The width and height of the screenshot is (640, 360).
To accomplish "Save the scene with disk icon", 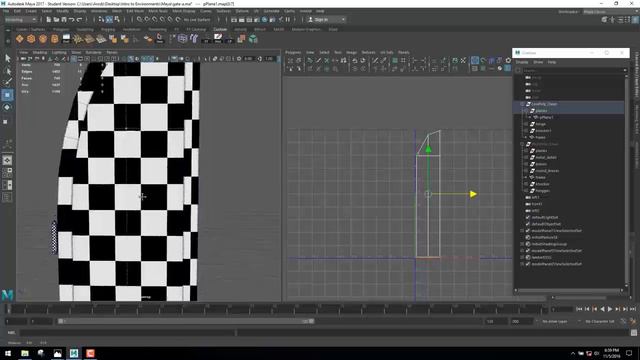I will point(64,19).
